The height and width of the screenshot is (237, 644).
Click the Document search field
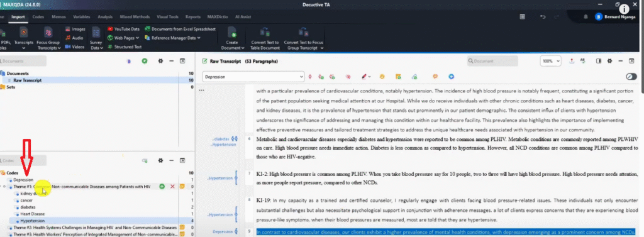tap(492, 61)
